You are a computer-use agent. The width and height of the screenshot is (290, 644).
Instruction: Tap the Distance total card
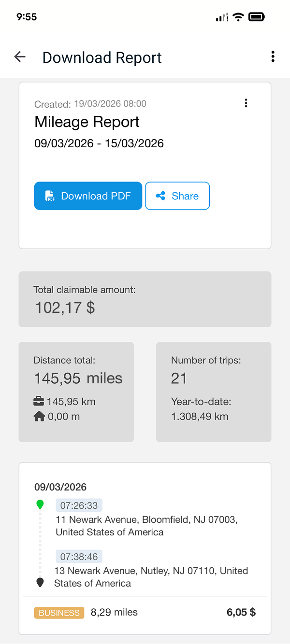pos(76,392)
